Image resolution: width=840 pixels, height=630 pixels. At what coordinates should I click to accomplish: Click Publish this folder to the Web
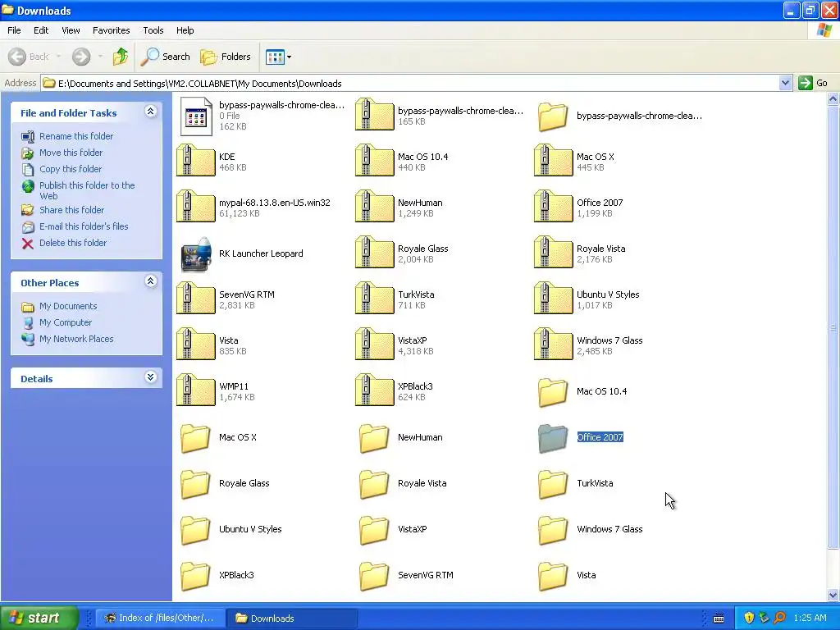[x=87, y=190]
